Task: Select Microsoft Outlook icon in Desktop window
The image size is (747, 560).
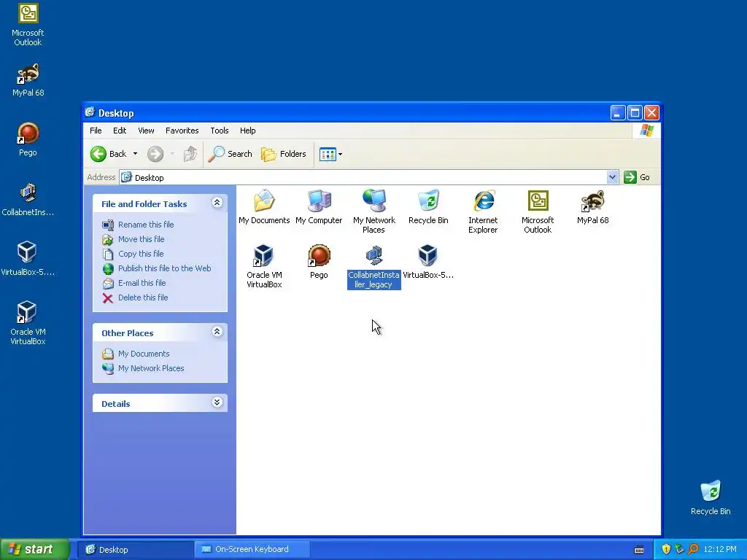Action: [x=538, y=211]
